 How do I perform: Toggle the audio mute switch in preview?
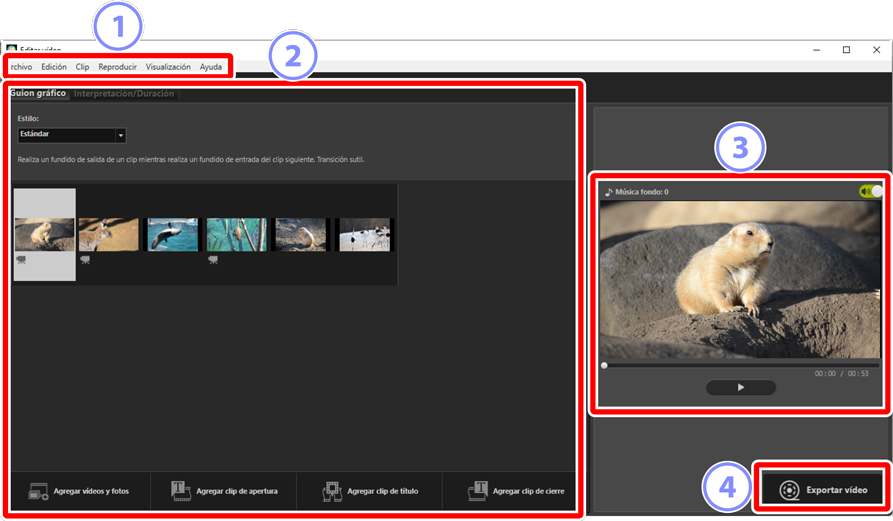tap(871, 191)
